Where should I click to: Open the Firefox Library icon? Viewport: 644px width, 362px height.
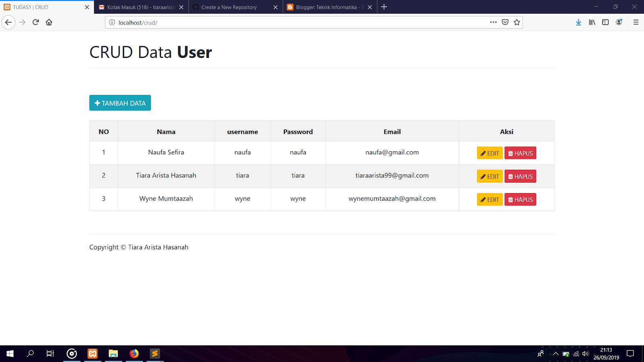[x=592, y=22]
